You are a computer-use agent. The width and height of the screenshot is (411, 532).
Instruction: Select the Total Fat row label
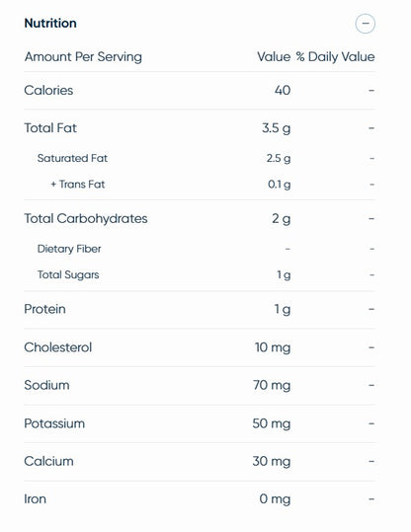coord(50,128)
